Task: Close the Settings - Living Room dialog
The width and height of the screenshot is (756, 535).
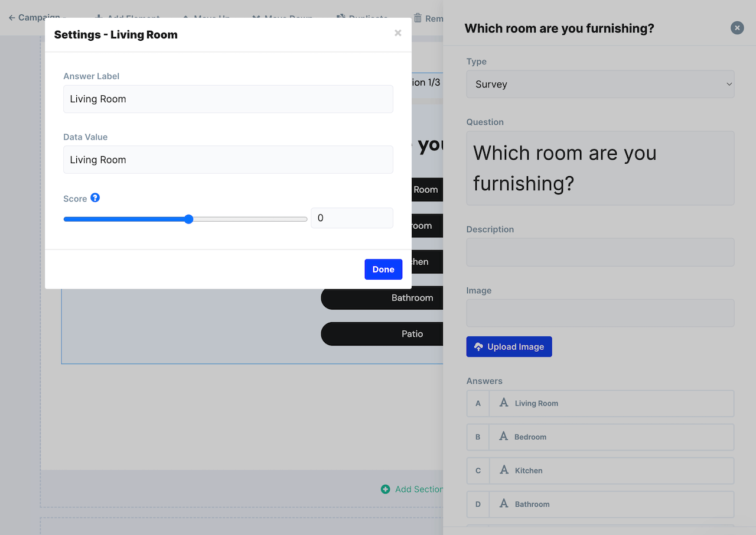Action: point(398,33)
